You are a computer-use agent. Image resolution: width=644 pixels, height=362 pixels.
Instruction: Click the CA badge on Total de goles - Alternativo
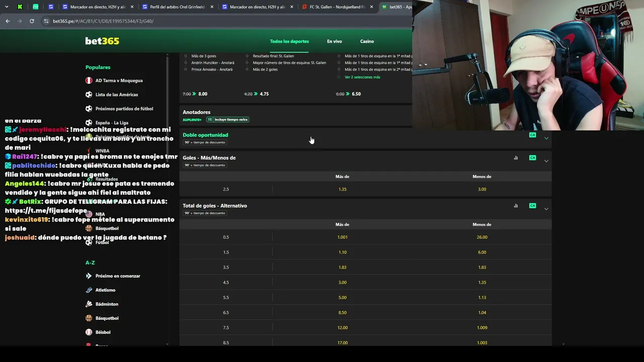532,206
